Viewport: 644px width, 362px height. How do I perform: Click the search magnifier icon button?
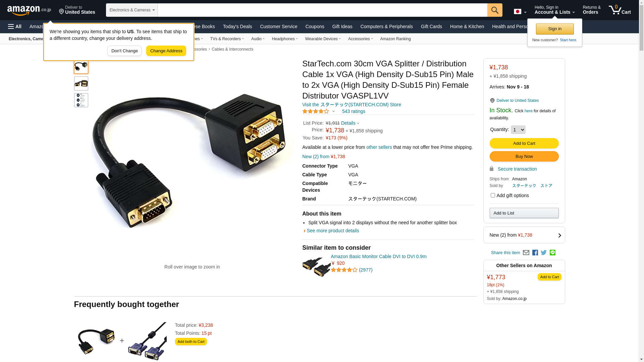point(495,10)
